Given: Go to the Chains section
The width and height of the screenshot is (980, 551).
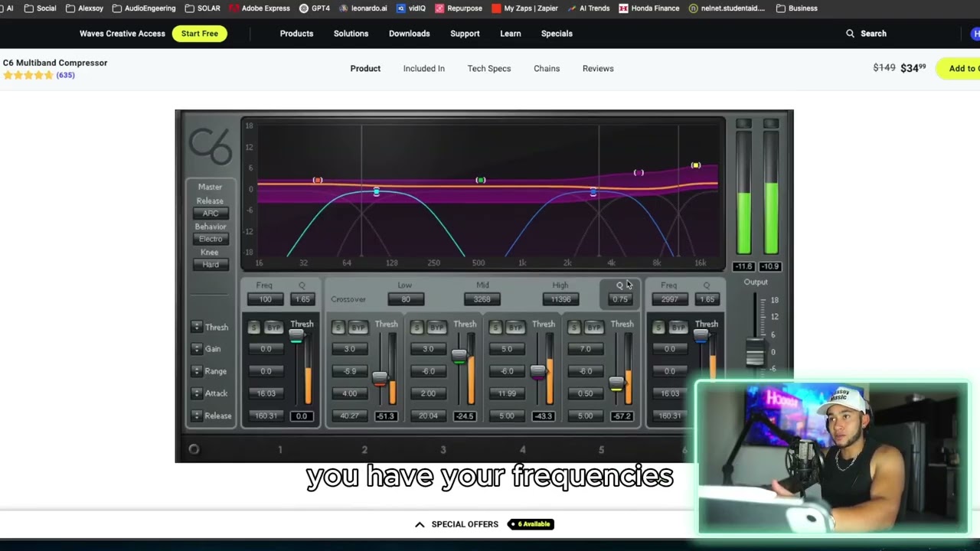Looking at the screenshot, I should (547, 69).
